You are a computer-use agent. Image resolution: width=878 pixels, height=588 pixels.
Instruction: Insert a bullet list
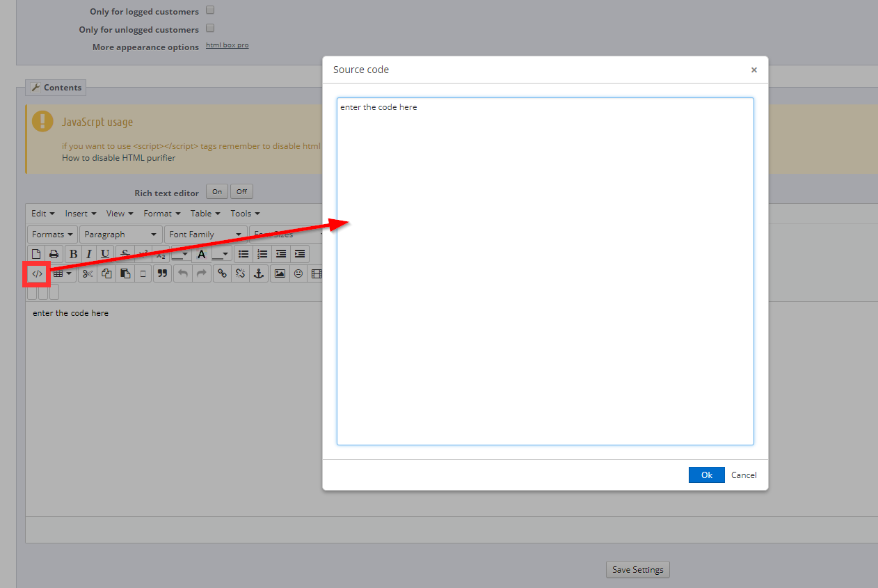pos(244,254)
